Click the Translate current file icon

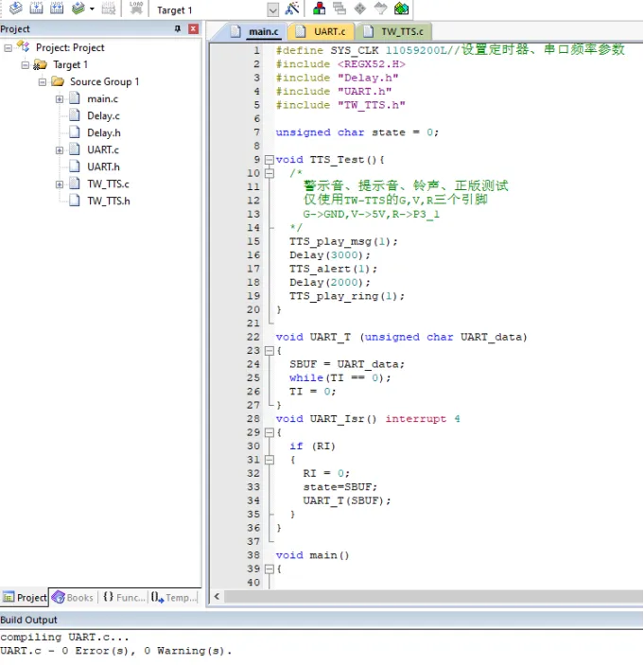pos(15,9)
